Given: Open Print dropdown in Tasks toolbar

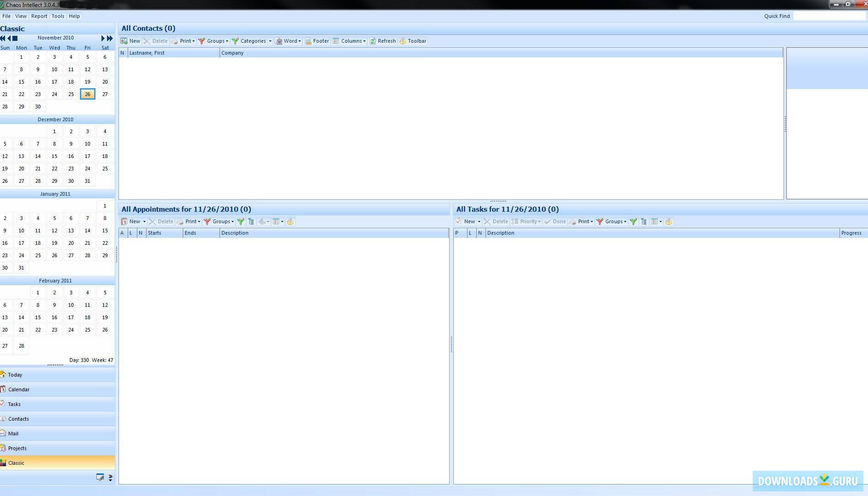Looking at the screenshot, I should point(581,221).
